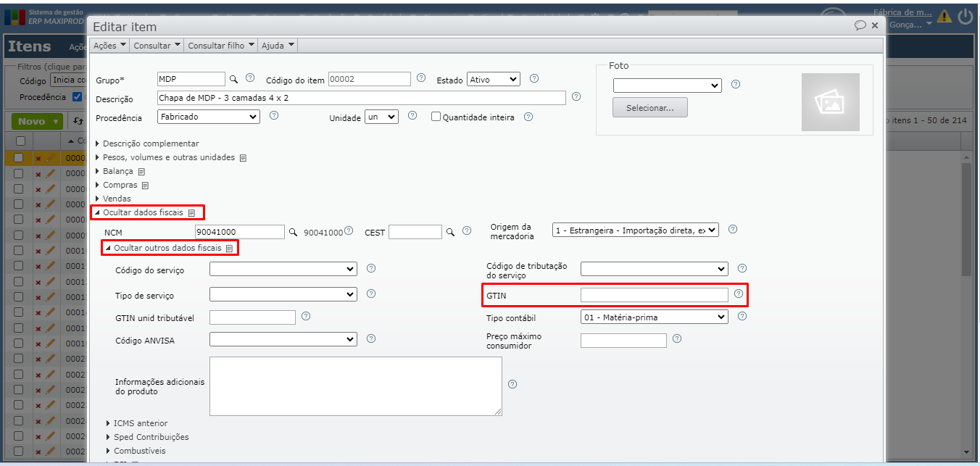980x466 pixels.
Task: Open the Procedência dropdown showing Fabricado
Action: 209,116
